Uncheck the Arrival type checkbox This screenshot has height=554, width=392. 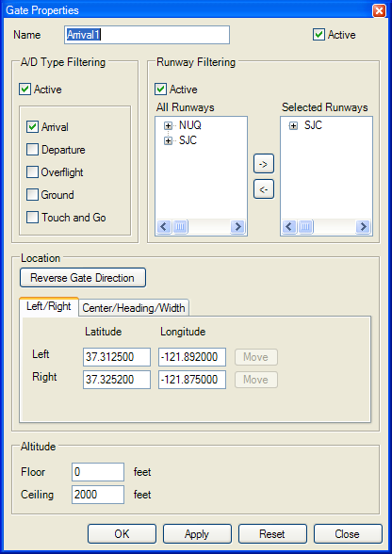point(32,127)
